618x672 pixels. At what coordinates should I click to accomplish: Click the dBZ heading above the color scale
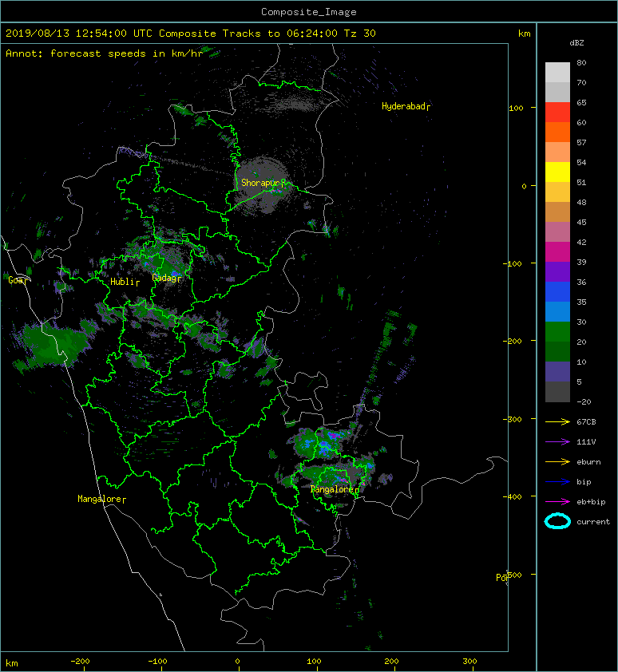click(576, 43)
